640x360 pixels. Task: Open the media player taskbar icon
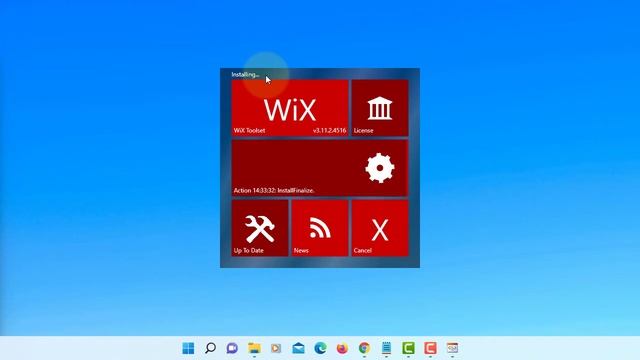click(x=276, y=348)
